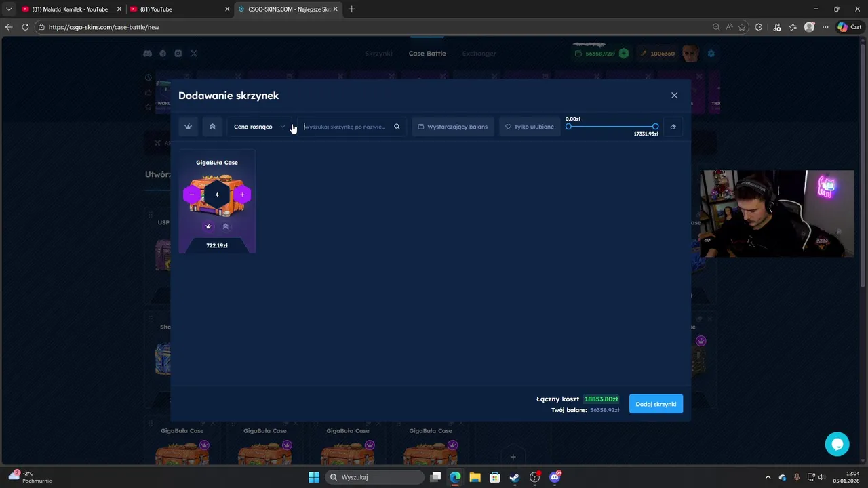The width and height of the screenshot is (868, 488).
Task: Open the tab search dropdown arrow
Action: pyautogui.click(x=9, y=9)
